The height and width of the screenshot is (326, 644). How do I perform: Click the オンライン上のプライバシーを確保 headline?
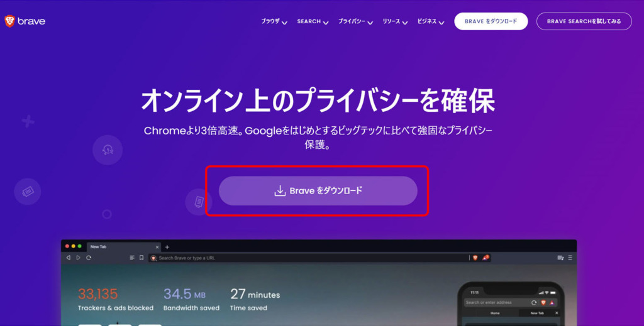[x=318, y=101]
